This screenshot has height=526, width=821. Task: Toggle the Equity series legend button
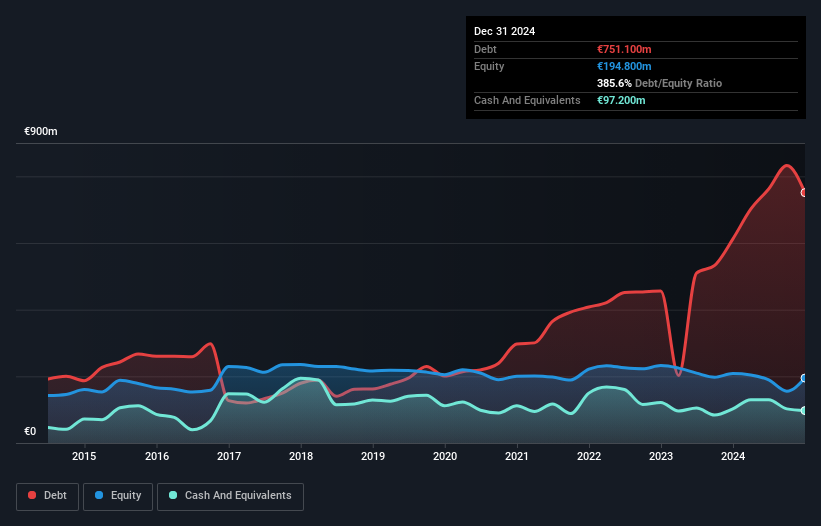click(118, 496)
